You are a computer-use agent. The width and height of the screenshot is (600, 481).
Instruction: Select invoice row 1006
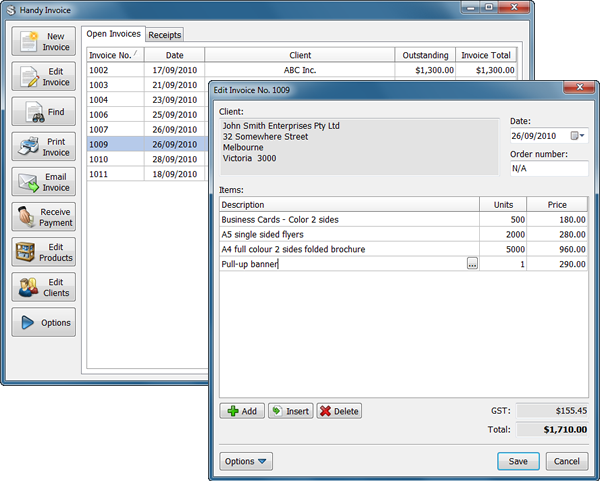[x=147, y=114]
